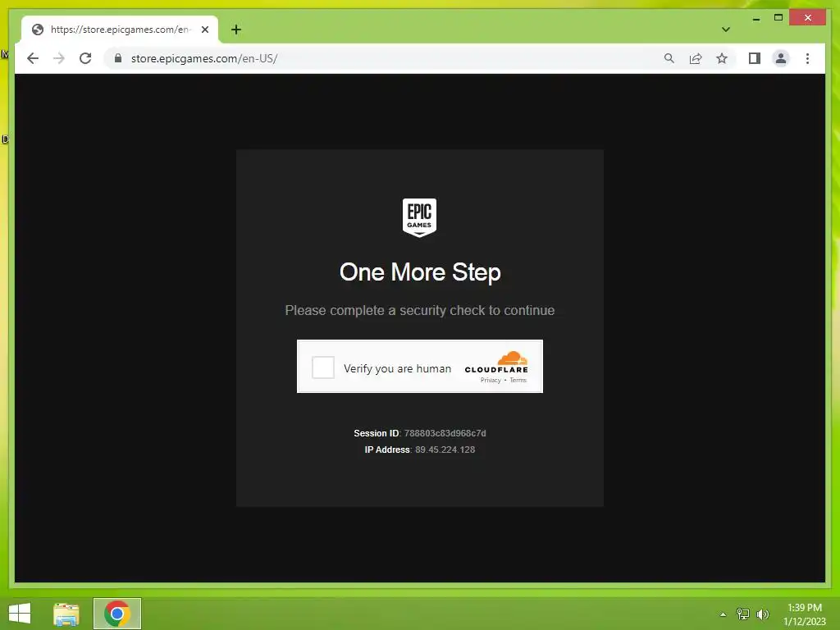Open Cloudflare Privacy link
The width and height of the screenshot is (840, 630).
click(x=491, y=380)
